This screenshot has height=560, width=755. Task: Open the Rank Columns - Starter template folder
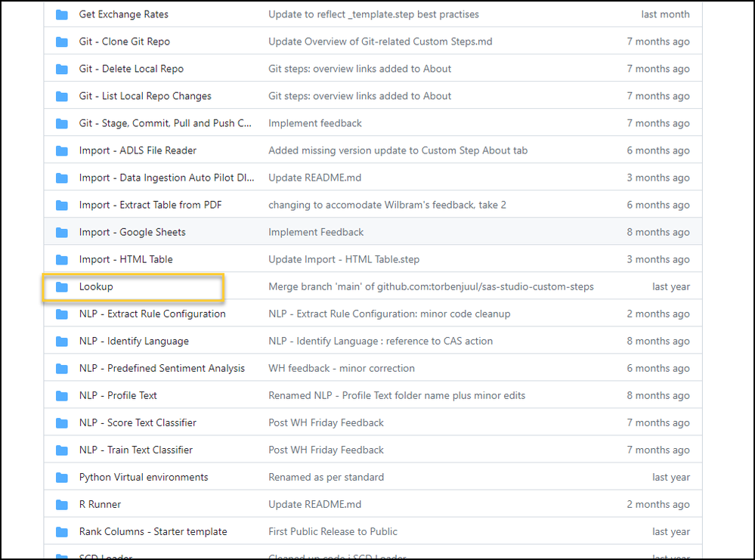153,532
